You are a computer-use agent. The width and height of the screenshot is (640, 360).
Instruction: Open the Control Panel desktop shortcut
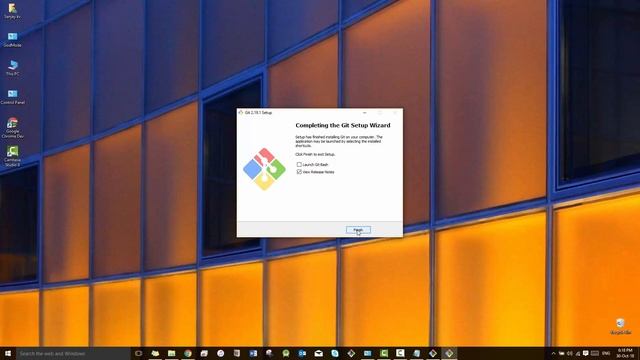13,97
